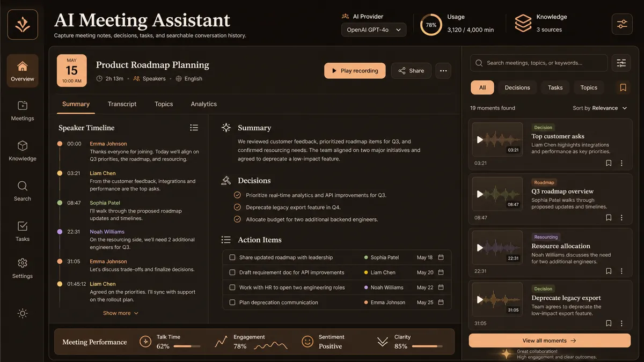This screenshot has width=644, height=362.
Task: Open the AI Provider OpenAI GPT-4o dropdown
Action: click(374, 30)
